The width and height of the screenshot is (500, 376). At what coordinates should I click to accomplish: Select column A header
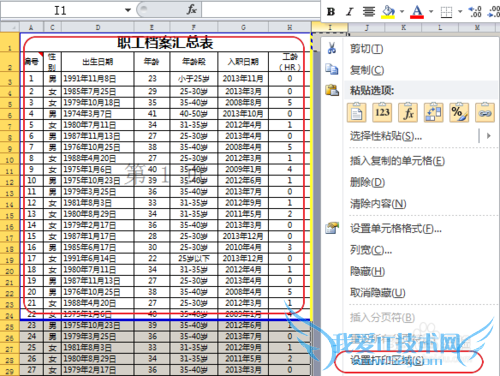(x=31, y=27)
